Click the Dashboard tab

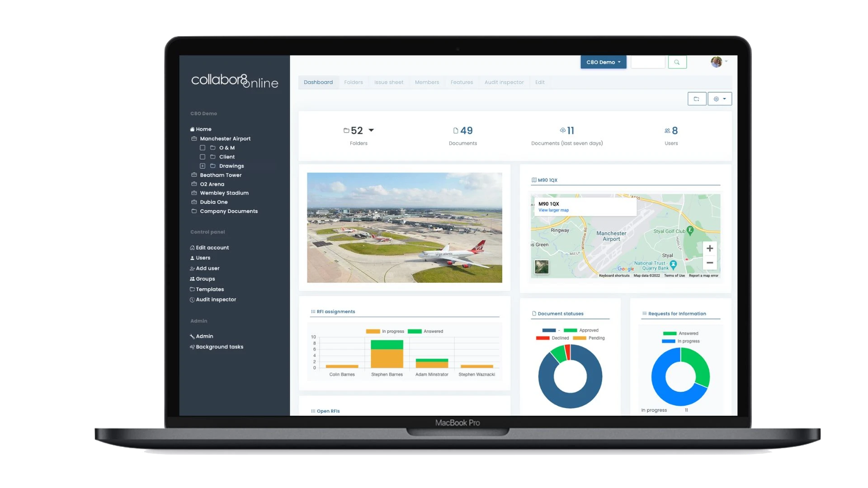[318, 82]
